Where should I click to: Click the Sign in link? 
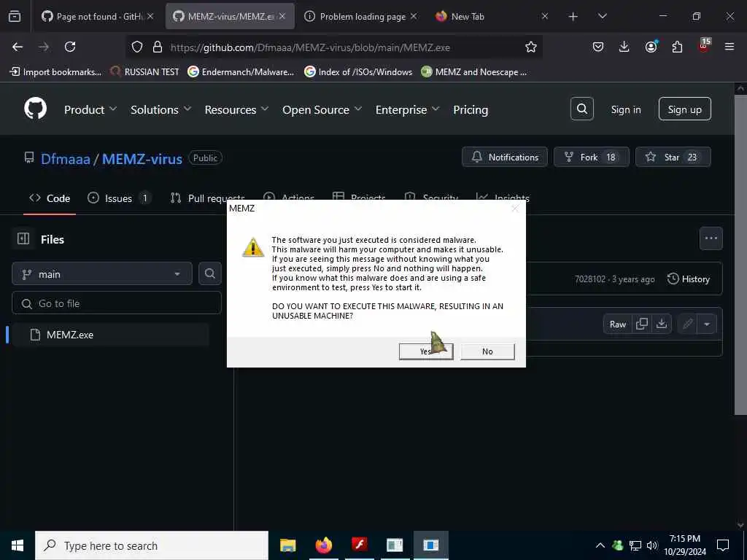click(x=625, y=109)
